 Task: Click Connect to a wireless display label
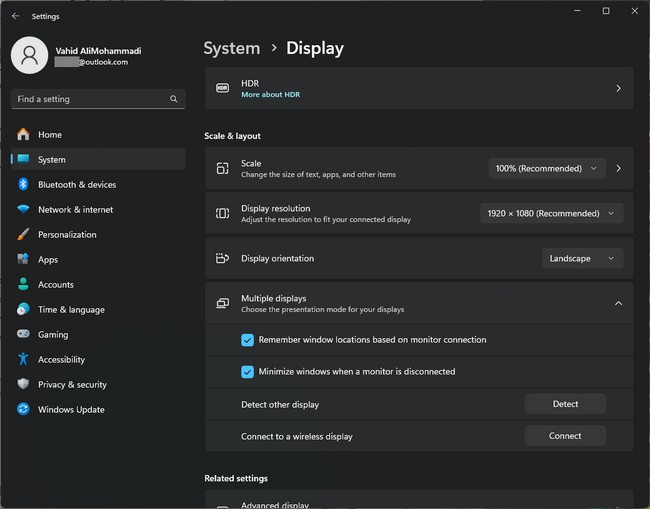click(x=296, y=436)
